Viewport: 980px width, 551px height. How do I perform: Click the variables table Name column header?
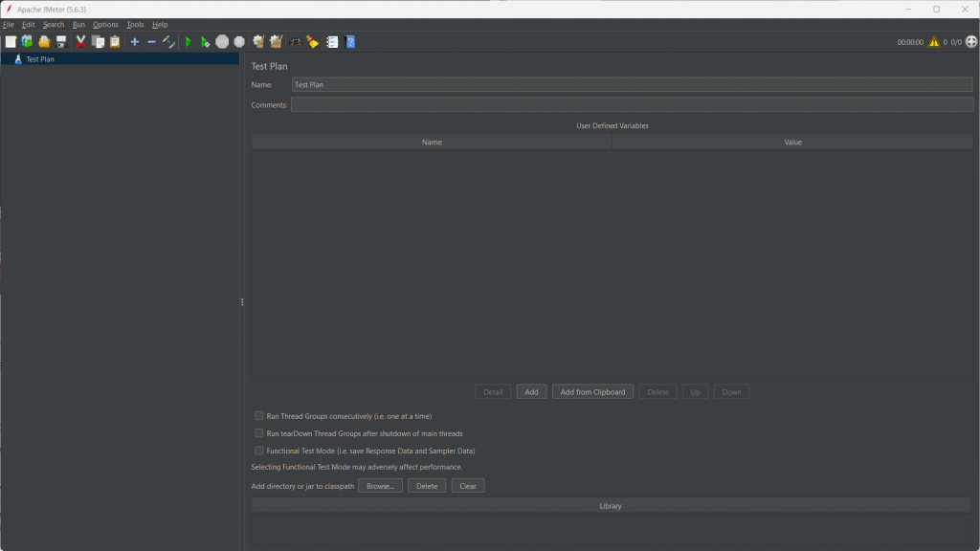point(432,142)
